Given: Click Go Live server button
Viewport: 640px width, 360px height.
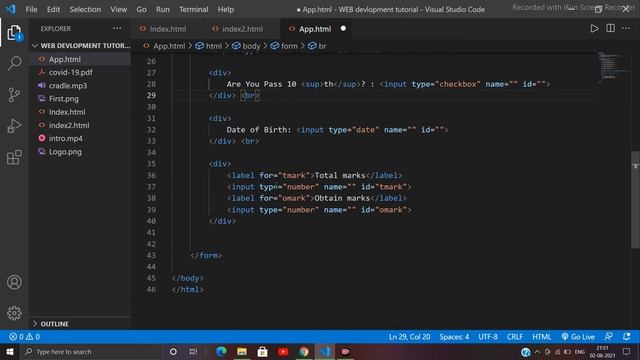Looking at the screenshot, I should tap(578, 337).
